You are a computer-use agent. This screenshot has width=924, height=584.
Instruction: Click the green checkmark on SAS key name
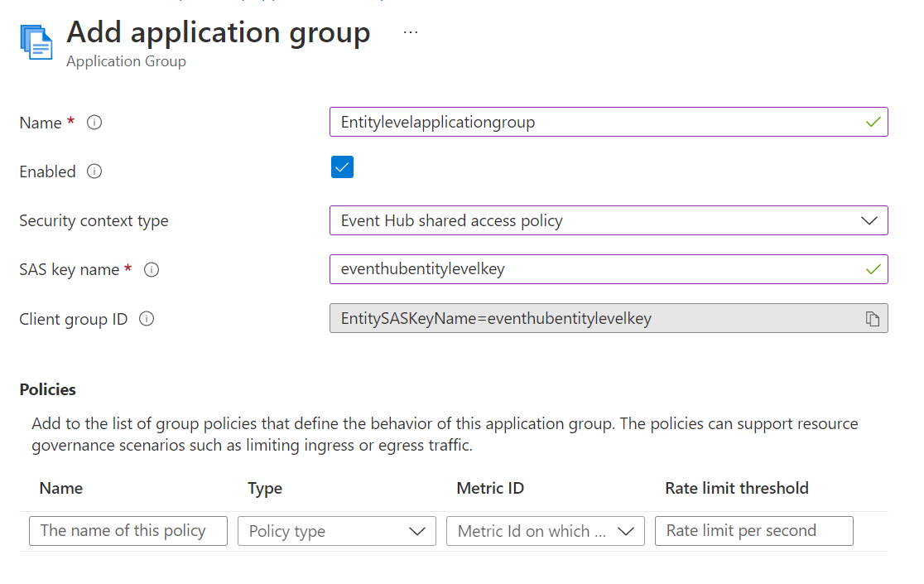[x=873, y=269]
